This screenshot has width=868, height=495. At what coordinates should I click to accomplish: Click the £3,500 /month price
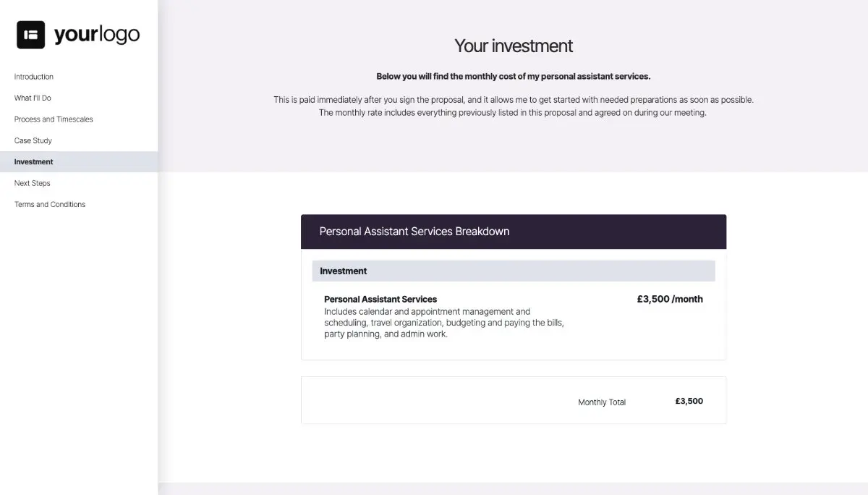(x=670, y=299)
